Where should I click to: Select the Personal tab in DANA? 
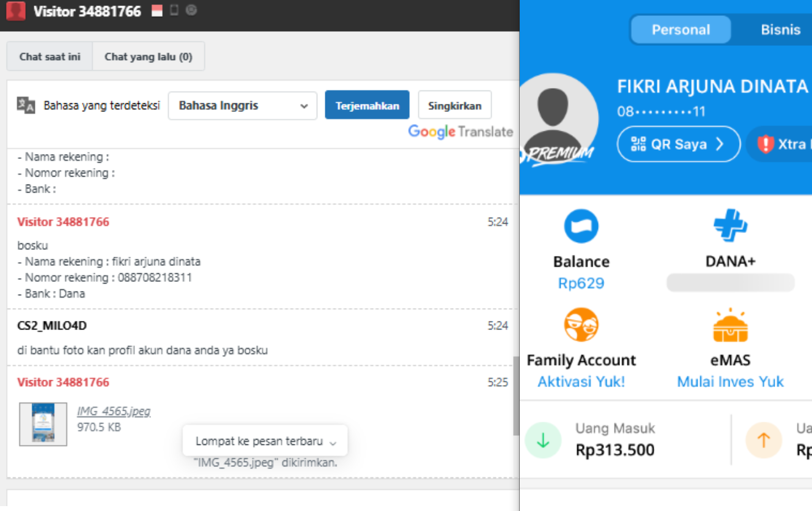point(681,29)
